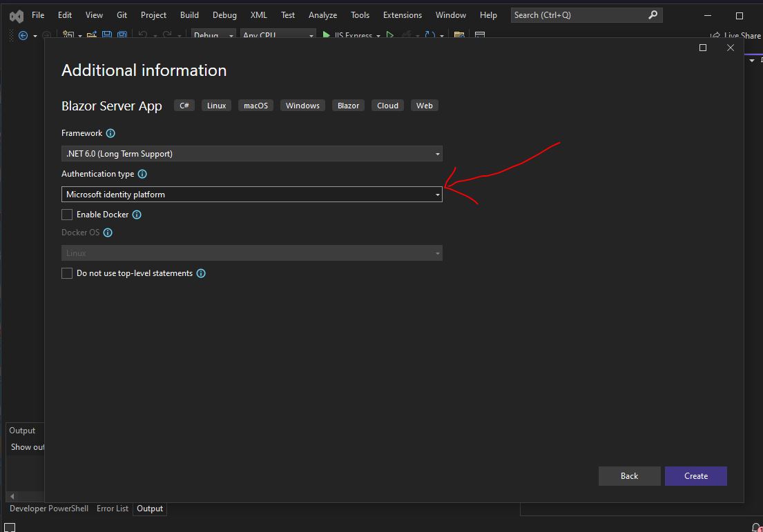The height and width of the screenshot is (532, 763).
Task: Click the Open File toolbar icon
Action: (92, 35)
